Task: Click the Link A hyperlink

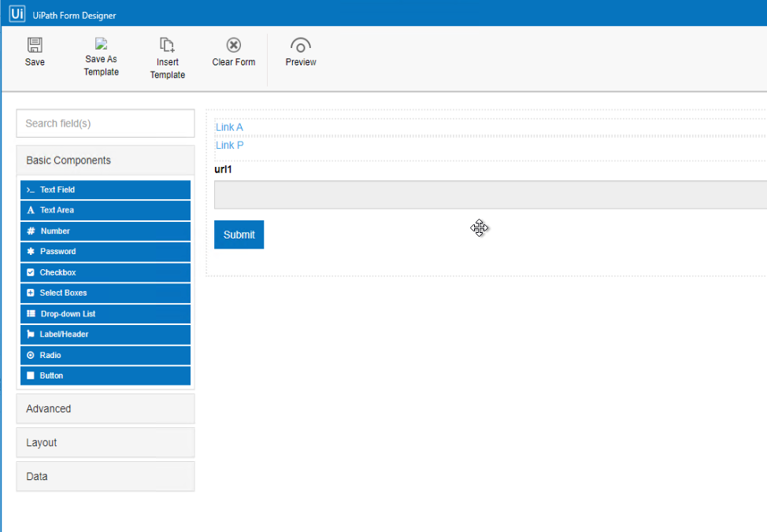Action: pyautogui.click(x=229, y=127)
